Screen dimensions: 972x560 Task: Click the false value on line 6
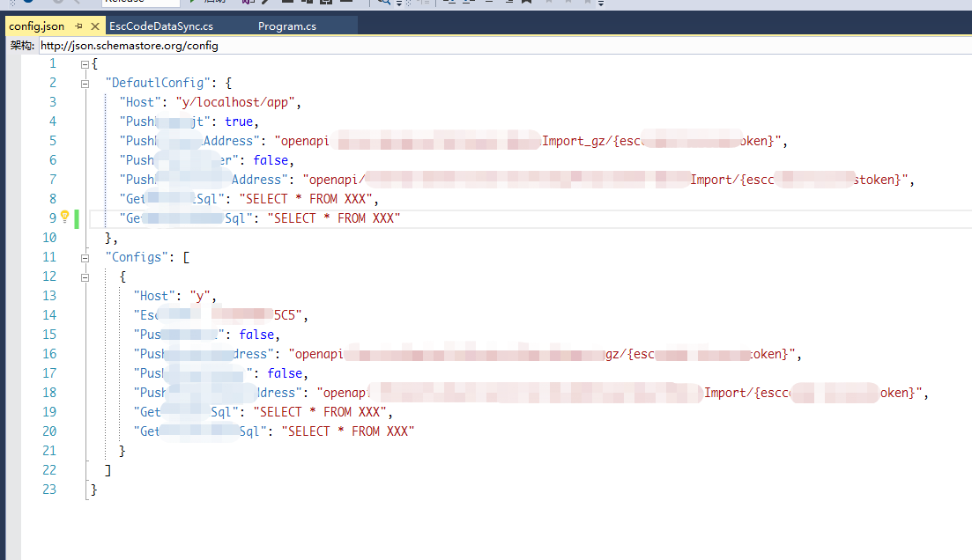pos(271,160)
